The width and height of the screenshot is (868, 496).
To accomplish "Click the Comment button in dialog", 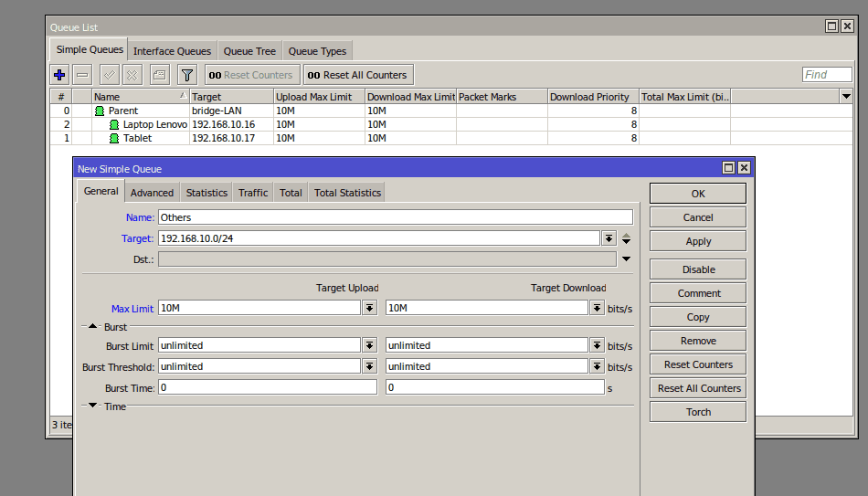I will pos(697,293).
